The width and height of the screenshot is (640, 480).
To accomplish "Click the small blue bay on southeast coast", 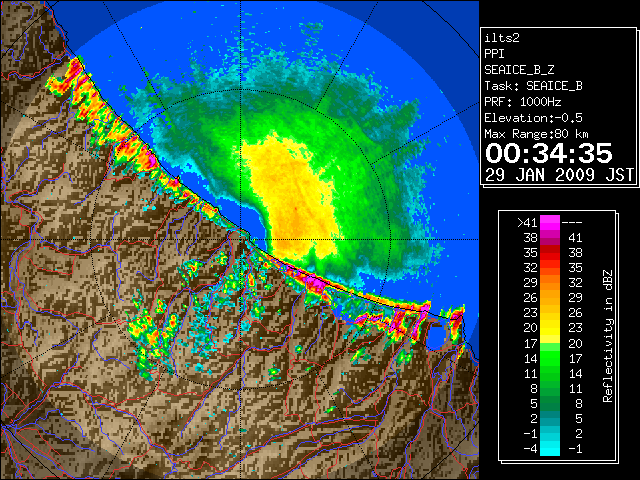I will coord(436,336).
